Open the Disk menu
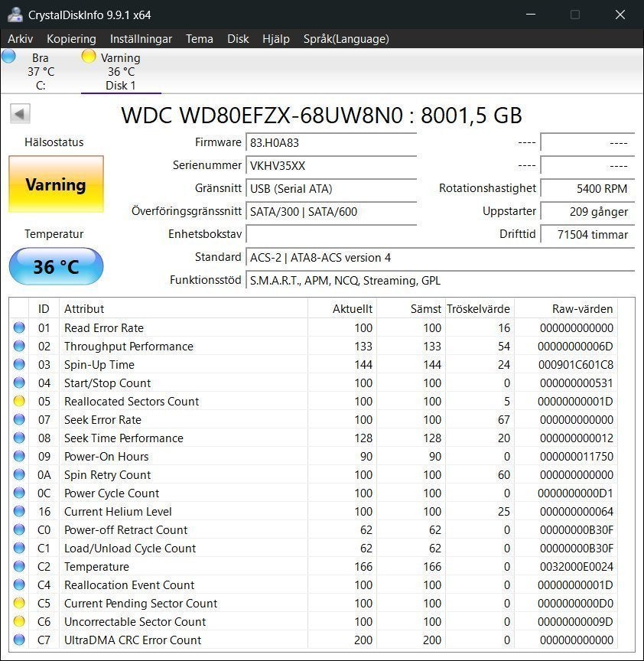Viewport: 644px width, 661px height. 238,39
